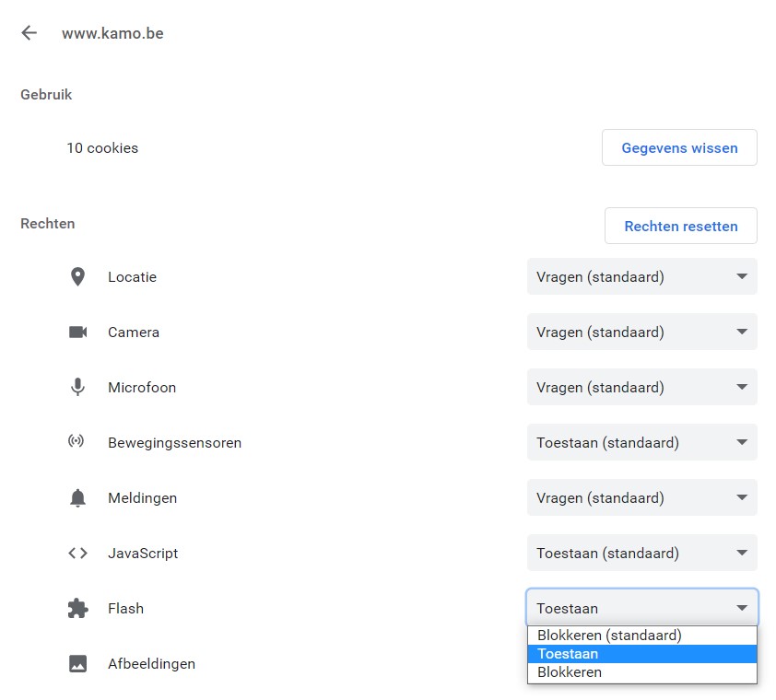
Task: Expand the JavaScript permission dropdown
Action: click(641, 553)
